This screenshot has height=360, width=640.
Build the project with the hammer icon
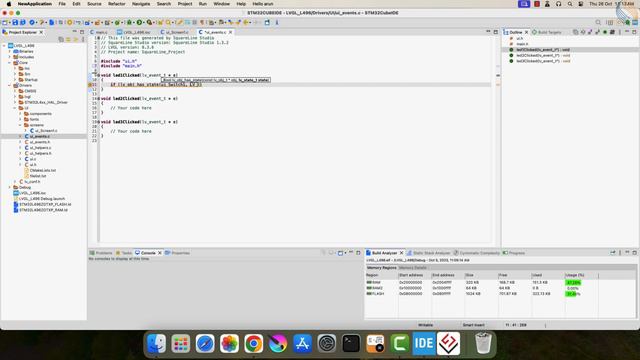[x=42, y=22]
